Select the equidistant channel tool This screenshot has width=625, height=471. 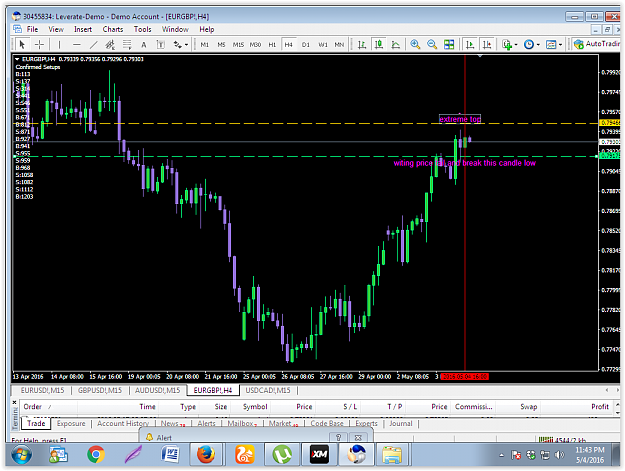(110, 45)
